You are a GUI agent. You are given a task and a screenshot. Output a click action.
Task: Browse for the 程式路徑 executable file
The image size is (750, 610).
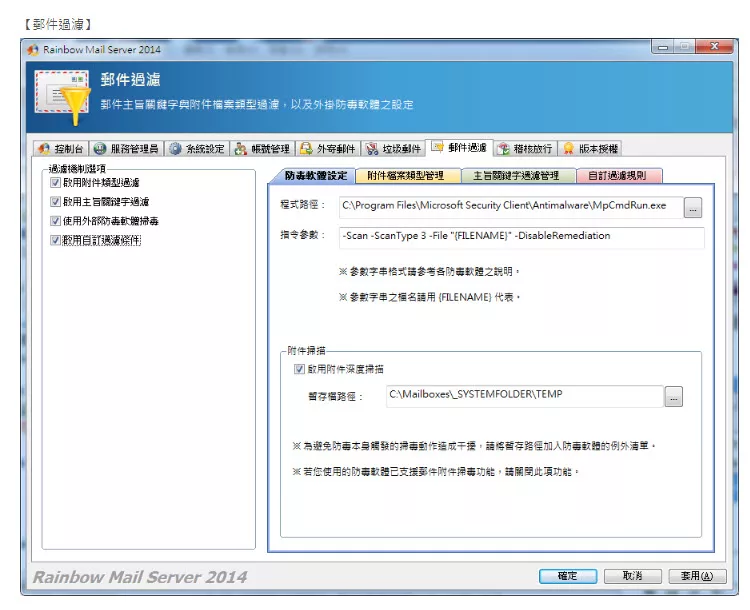point(693,208)
